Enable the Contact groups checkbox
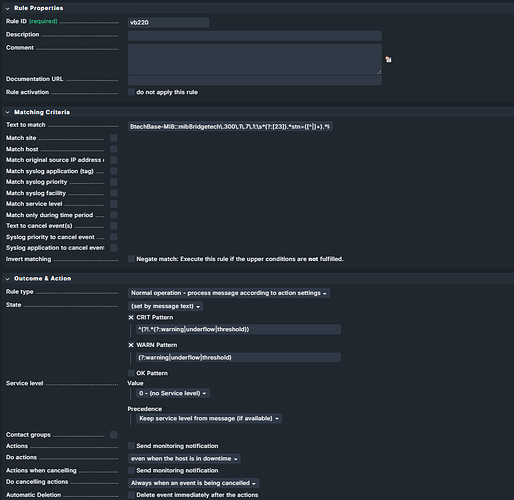Screen dimensions: 514x500 point(114,435)
